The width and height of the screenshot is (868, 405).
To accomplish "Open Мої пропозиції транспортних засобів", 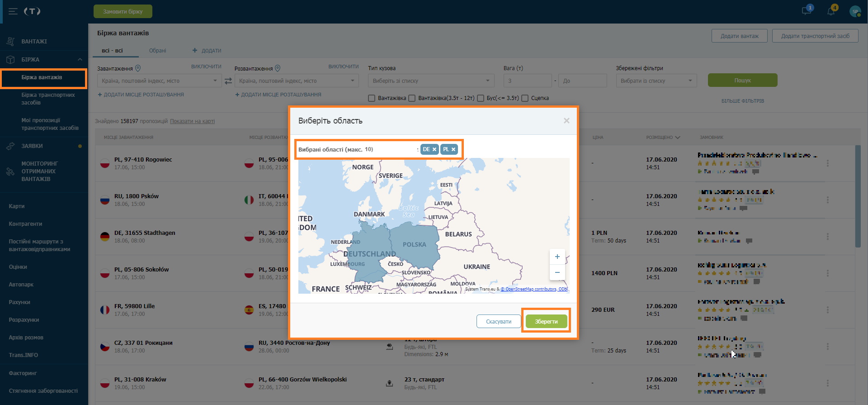I will coord(50,124).
